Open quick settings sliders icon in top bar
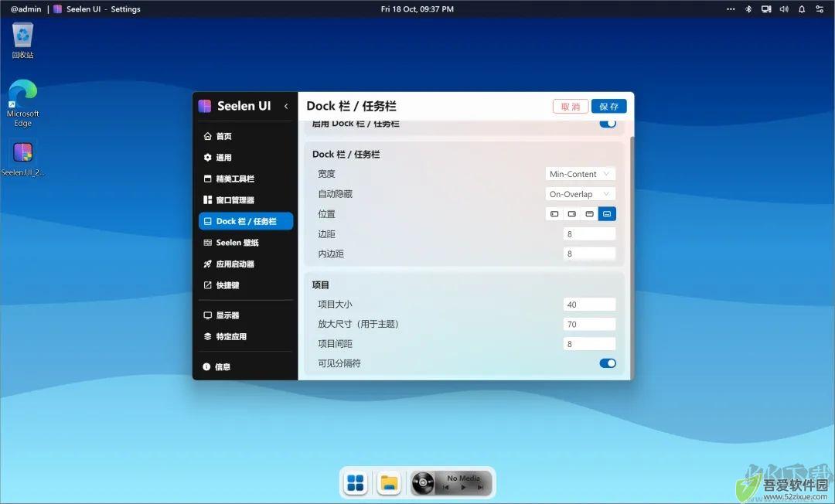This screenshot has height=504, width=835. [x=820, y=9]
